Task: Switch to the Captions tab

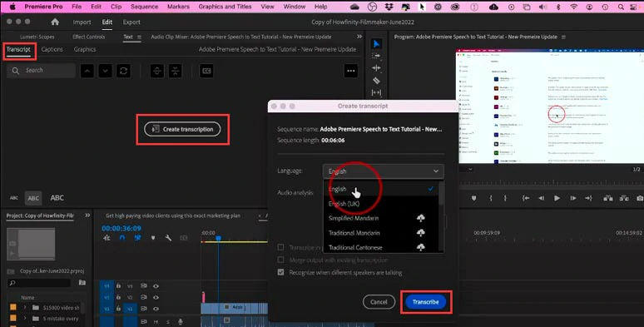Action: (x=52, y=49)
